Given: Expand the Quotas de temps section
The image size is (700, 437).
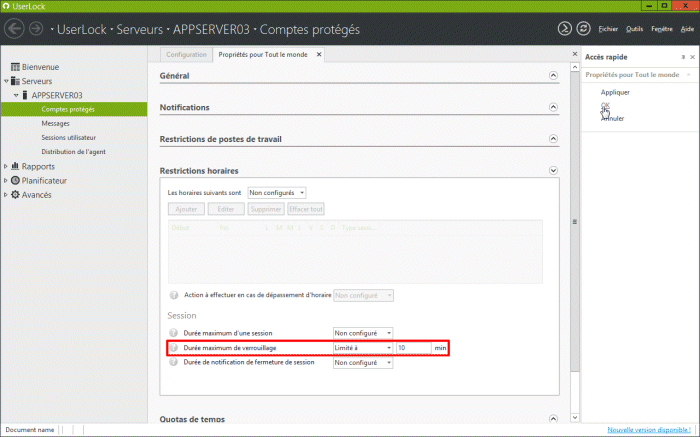Looking at the screenshot, I should click(x=553, y=419).
